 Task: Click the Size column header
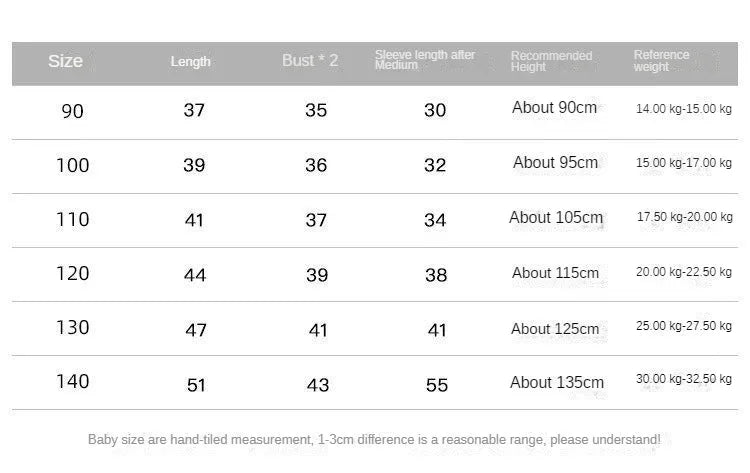tap(65, 61)
